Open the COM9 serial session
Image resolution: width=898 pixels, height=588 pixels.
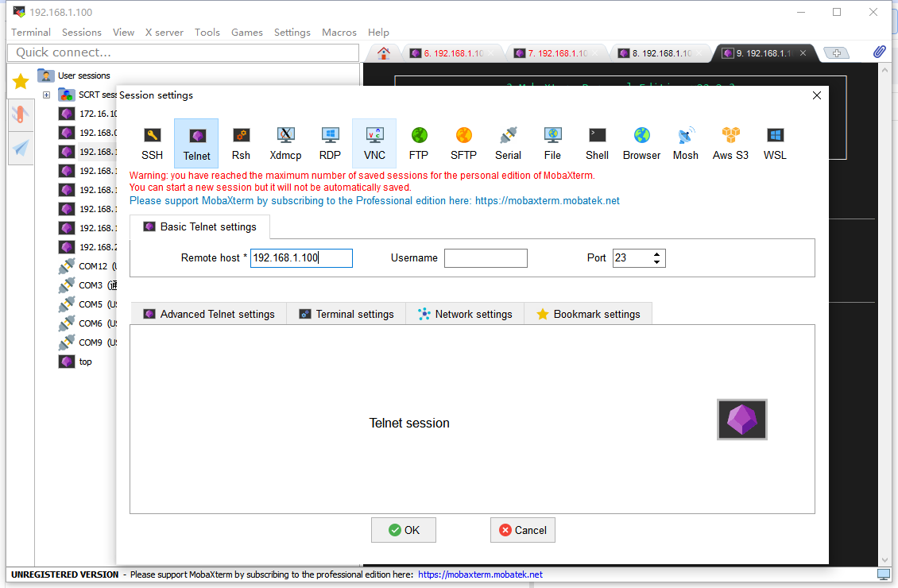(x=87, y=342)
